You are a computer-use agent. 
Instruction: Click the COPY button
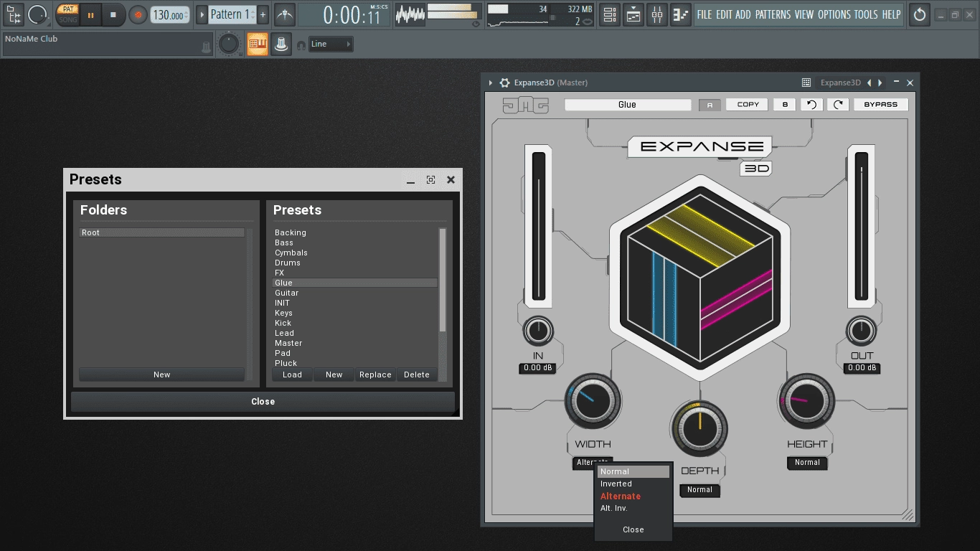748,105
